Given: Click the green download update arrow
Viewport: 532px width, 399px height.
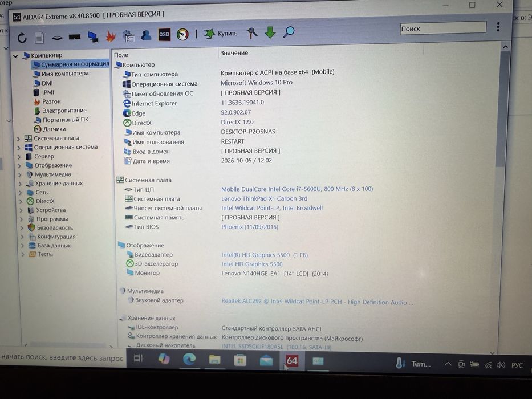Looking at the screenshot, I should (x=270, y=32).
